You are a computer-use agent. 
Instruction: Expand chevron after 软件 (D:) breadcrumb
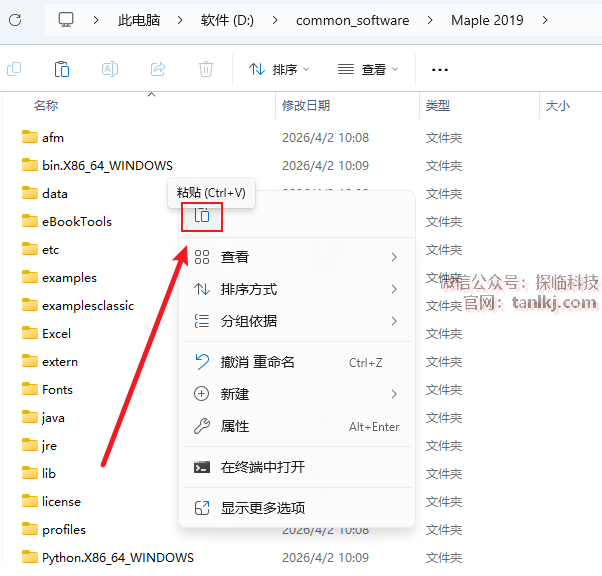(x=275, y=20)
